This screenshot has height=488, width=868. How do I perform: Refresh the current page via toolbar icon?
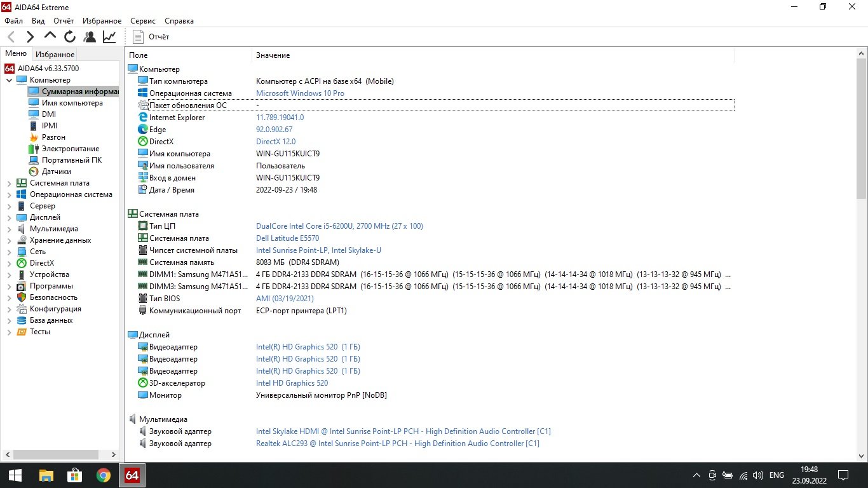(70, 37)
